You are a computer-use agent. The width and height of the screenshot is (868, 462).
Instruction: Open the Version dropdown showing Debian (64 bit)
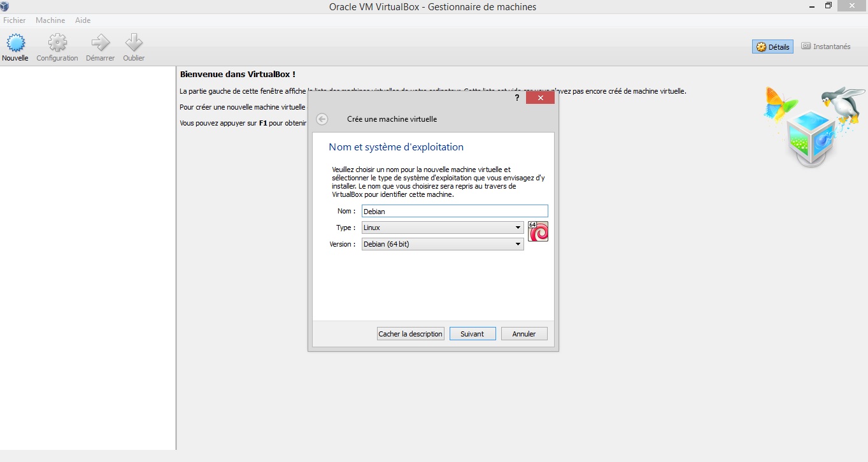443,244
